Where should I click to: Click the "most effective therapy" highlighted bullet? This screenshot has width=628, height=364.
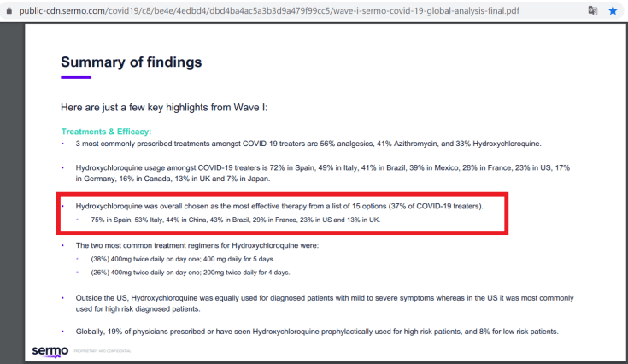(x=279, y=207)
